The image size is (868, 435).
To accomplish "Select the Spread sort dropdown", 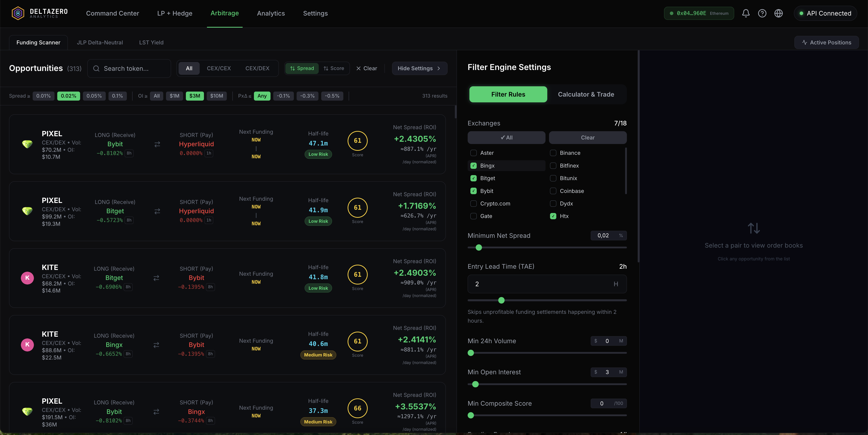I will tap(302, 68).
